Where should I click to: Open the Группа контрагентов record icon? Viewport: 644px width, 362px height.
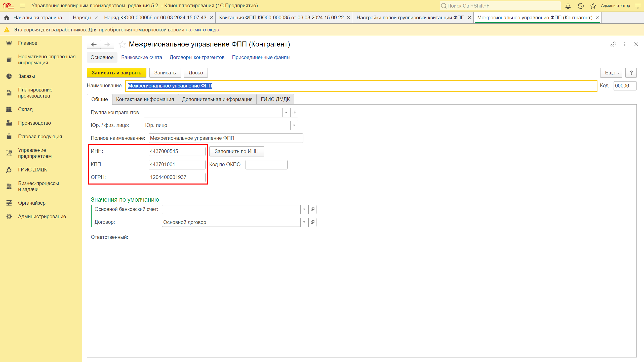(294, 113)
